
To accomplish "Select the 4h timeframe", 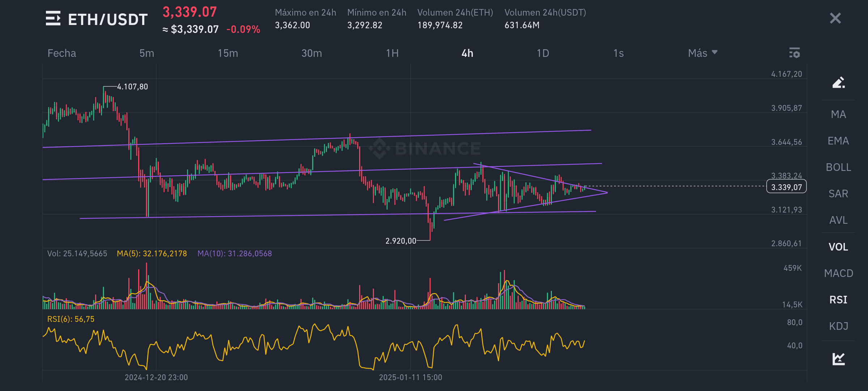I will [x=467, y=53].
